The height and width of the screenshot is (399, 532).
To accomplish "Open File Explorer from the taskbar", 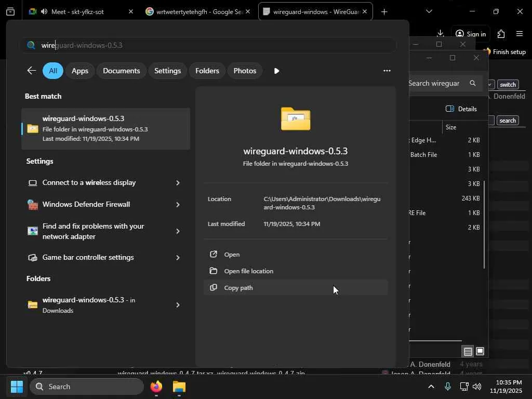I will pos(179,387).
